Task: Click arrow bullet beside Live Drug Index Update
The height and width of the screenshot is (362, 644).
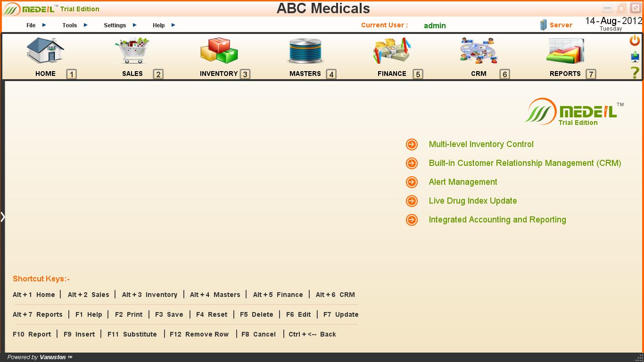Action: pyautogui.click(x=412, y=201)
